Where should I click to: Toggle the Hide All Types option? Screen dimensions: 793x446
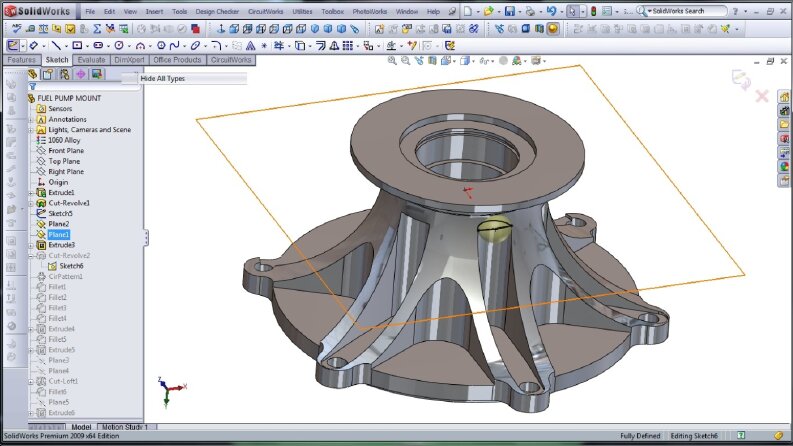pyautogui.click(x=162, y=78)
